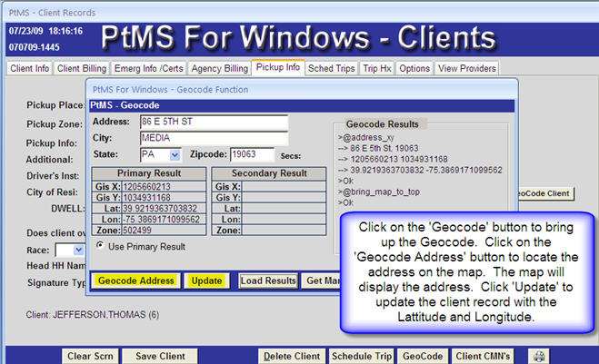Image resolution: width=599 pixels, height=364 pixels.
Task: Click the '070709-1445' version text
Action: pos(35,47)
